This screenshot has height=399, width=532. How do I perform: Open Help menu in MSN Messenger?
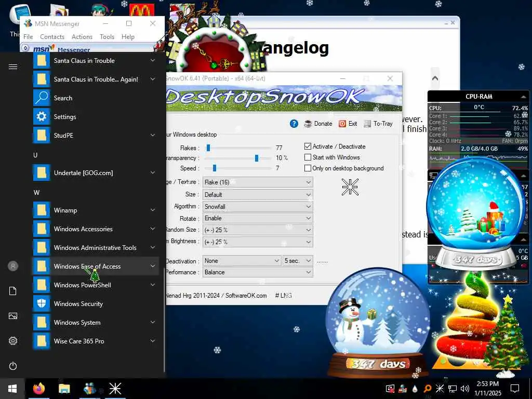[128, 37]
